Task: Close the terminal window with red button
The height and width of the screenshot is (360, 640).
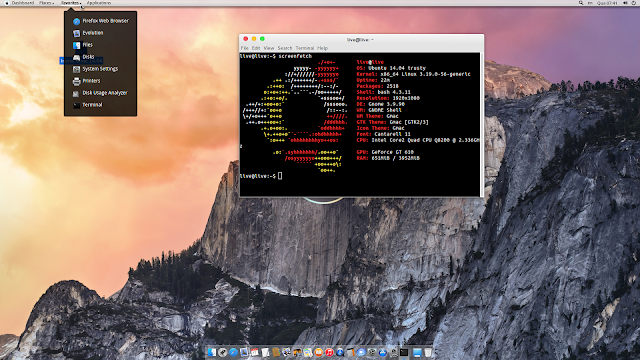Action: tap(246, 39)
